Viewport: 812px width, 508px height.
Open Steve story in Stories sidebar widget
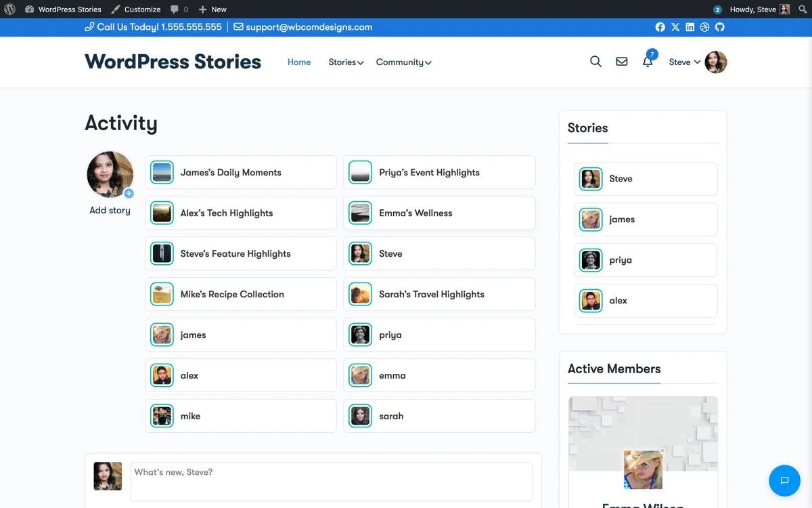click(646, 179)
